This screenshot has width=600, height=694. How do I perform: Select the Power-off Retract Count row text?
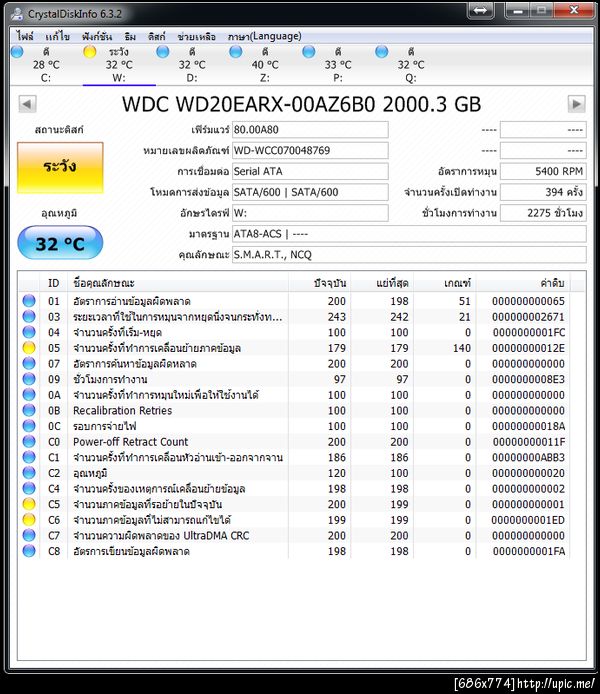(x=131, y=442)
